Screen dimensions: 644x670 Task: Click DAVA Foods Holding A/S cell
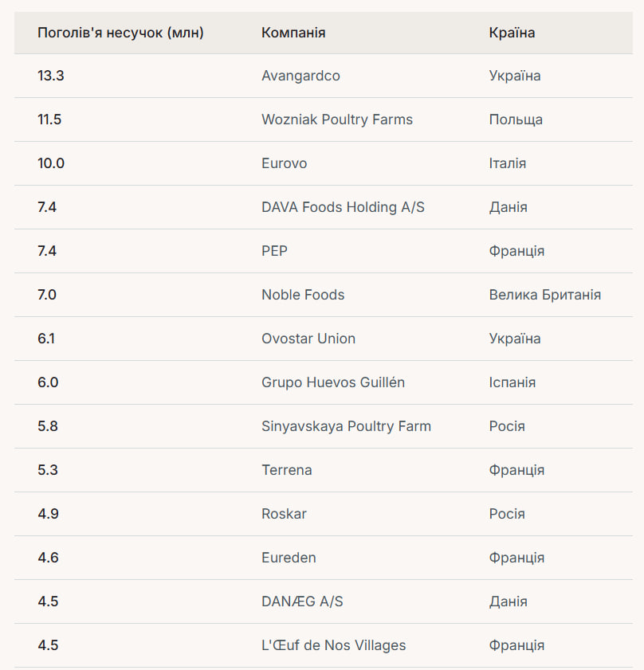(x=343, y=207)
